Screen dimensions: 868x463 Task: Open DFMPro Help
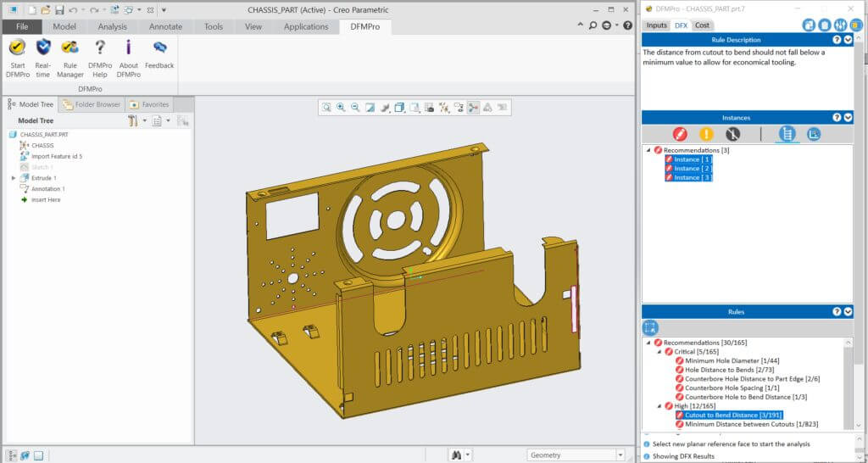click(100, 57)
